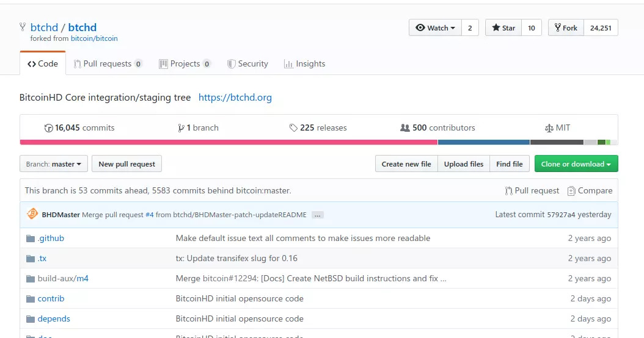The height and width of the screenshot is (338, 644).
Task: Switch to the Pull requests tab
Action: coord(108,63)
